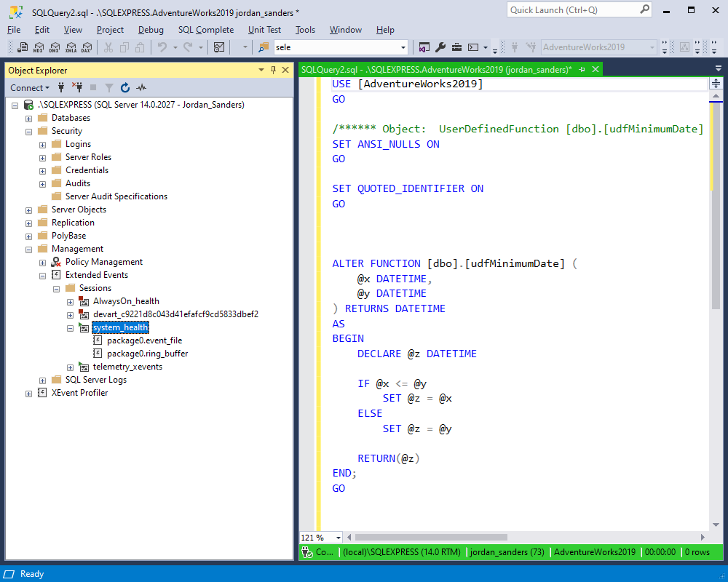The width and height of the screenshot is (728, 582).
Task: Open the Tools menu
Action: click(x=305, y=30)
